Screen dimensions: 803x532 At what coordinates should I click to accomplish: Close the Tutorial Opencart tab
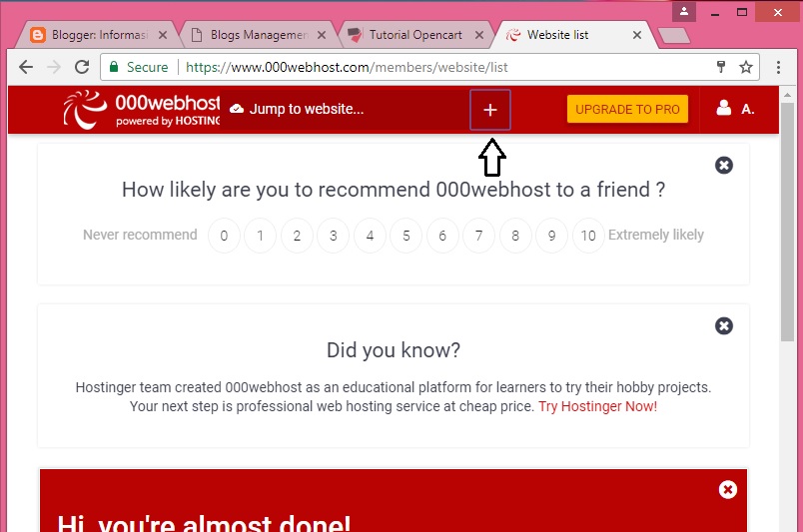478,35
